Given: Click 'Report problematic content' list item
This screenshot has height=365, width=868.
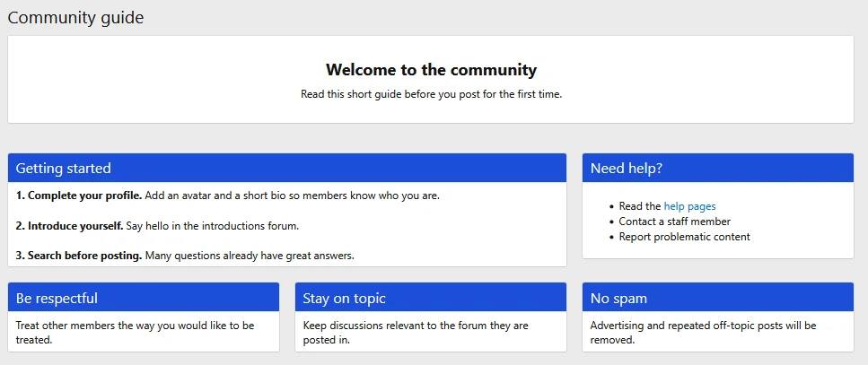Looking at the screenshot, I should point(684,238).
